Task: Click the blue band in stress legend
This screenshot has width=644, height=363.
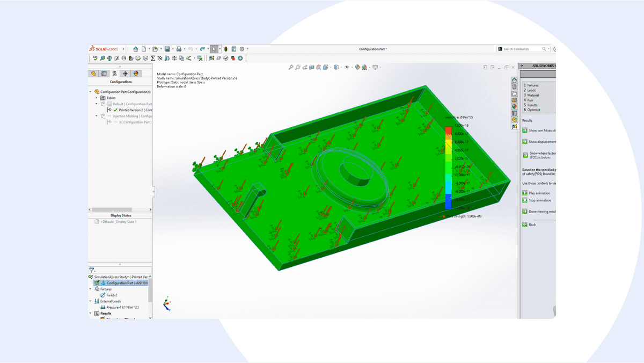Action: (x=448, y=201)
